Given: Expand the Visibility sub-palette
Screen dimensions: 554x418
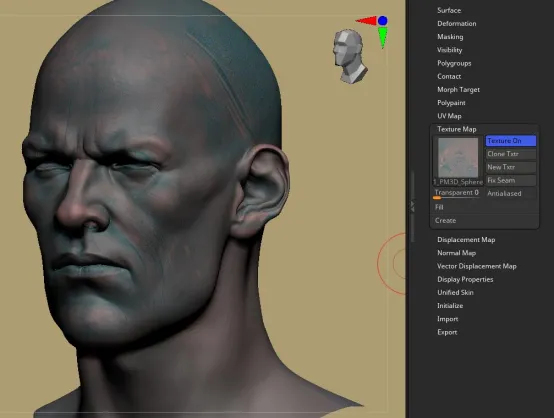Looking at the screenshot, I should tap(449, 50).
